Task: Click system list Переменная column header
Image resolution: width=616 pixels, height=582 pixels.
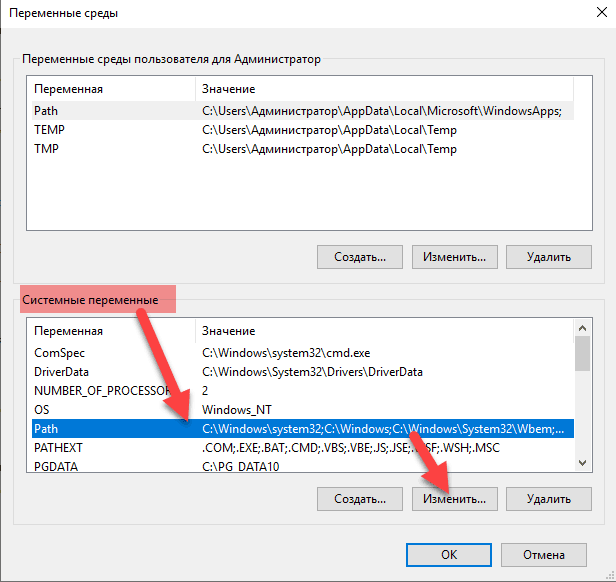Action: pos(110,331)
